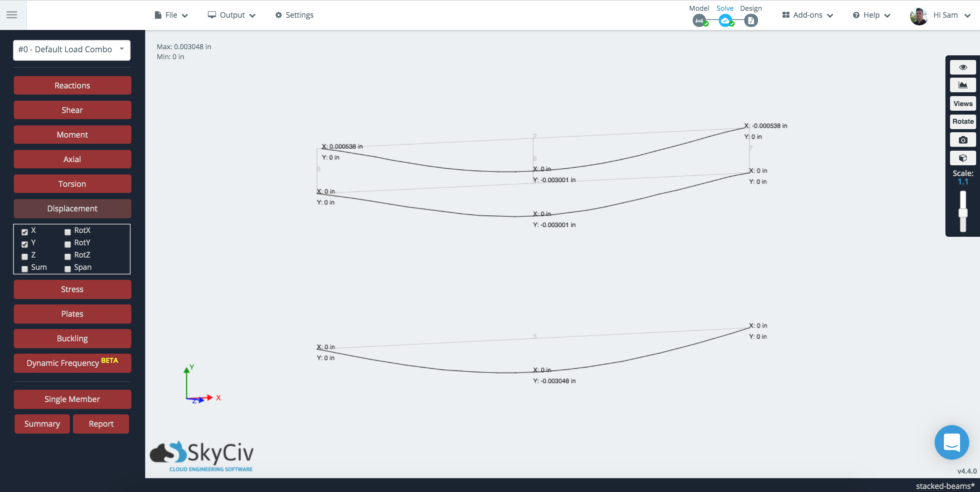The width and height of the screenshot is (980, 492).
Task: Click the Report link in summary bar
Action: tap(101, 424)
